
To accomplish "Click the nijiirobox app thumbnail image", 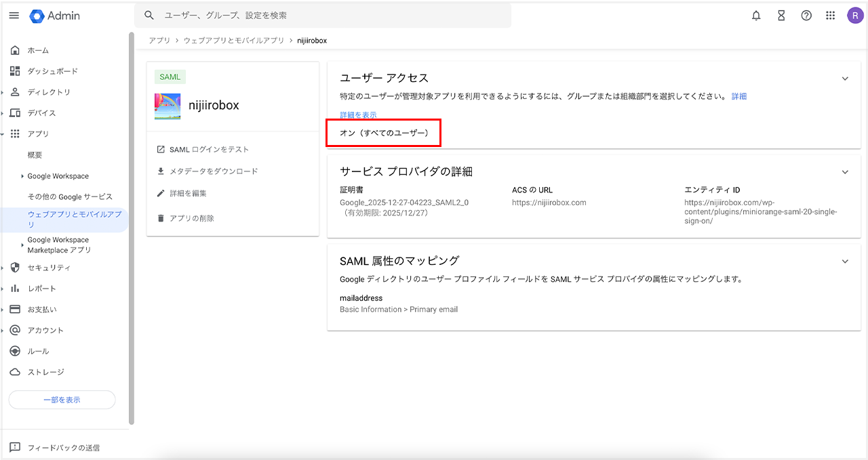I will click(167, 106).
